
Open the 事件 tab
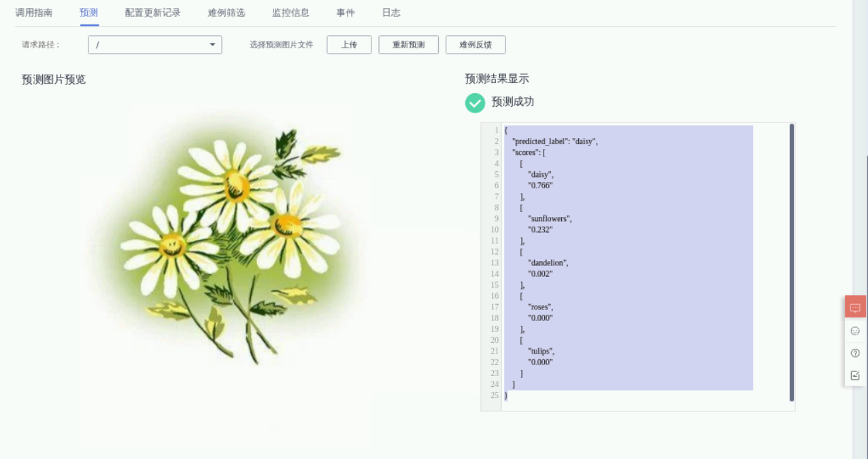click(x=346, y=13)
